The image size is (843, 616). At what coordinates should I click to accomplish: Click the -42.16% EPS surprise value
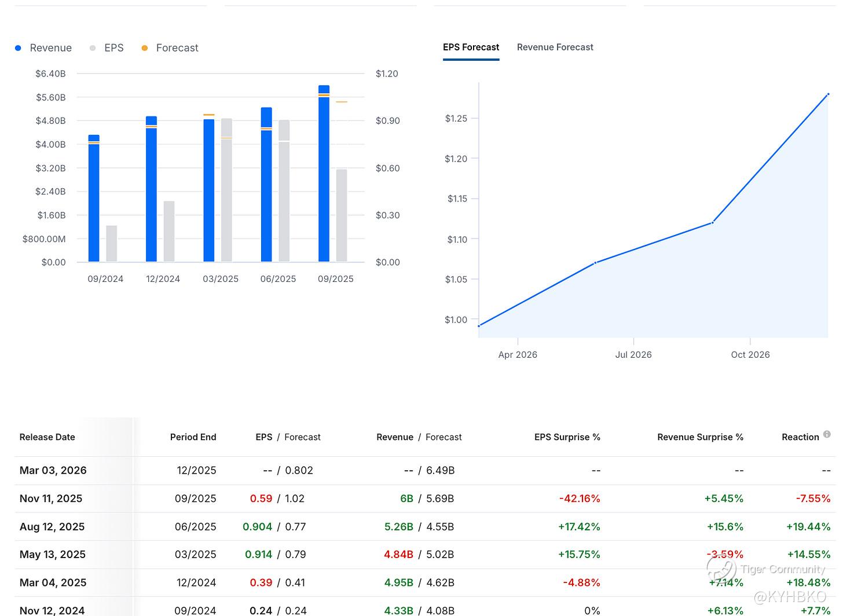(x=579, y=498)
